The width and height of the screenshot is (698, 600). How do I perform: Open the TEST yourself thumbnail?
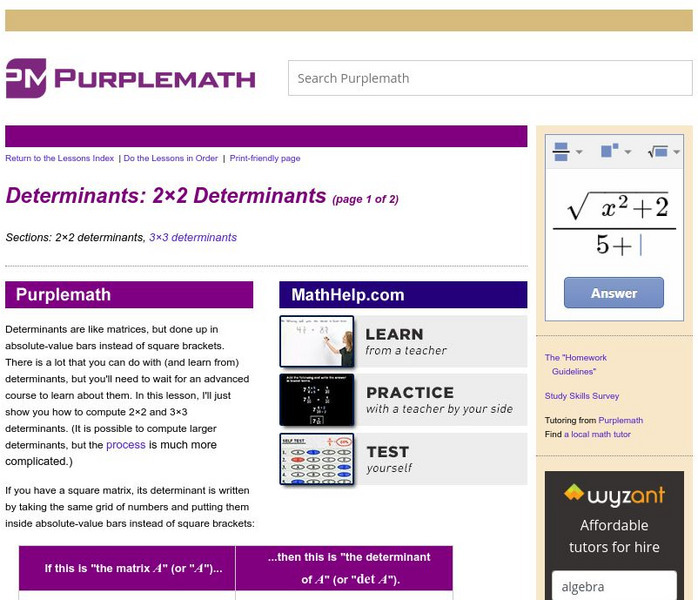[317, 459]
